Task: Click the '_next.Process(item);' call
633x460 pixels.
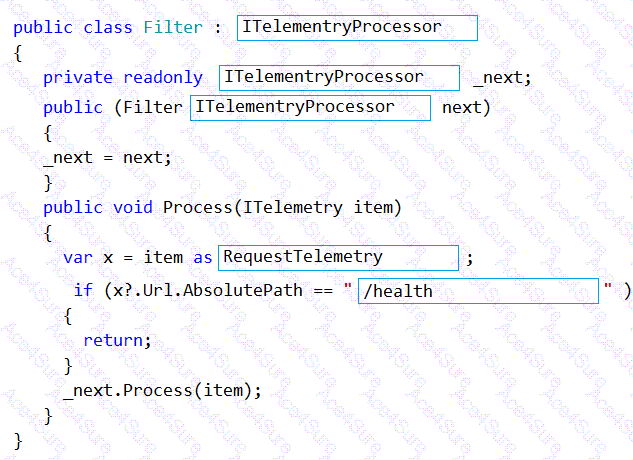Action: 162,390
